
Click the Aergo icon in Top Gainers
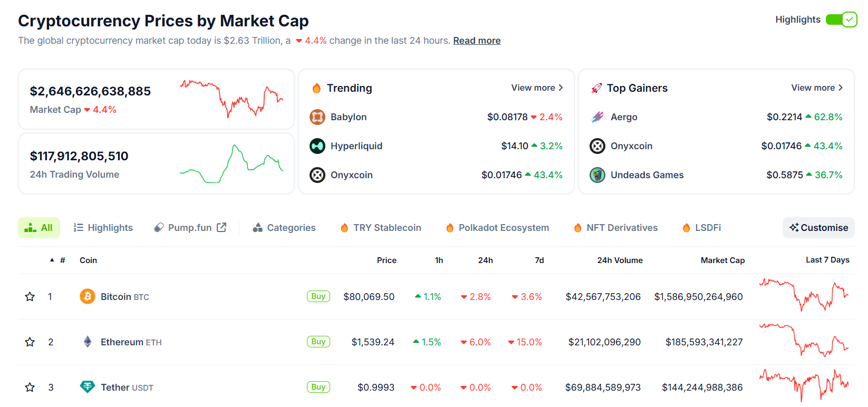click(x=597, y=117)
